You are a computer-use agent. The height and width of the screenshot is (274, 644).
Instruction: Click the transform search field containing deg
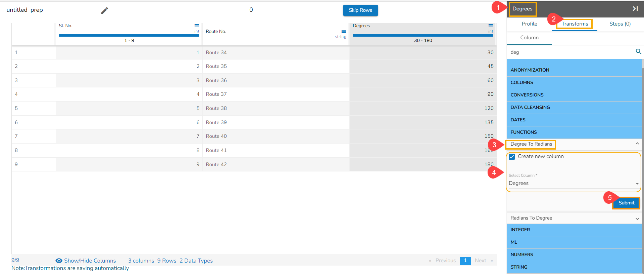click(x=571, y=52)
